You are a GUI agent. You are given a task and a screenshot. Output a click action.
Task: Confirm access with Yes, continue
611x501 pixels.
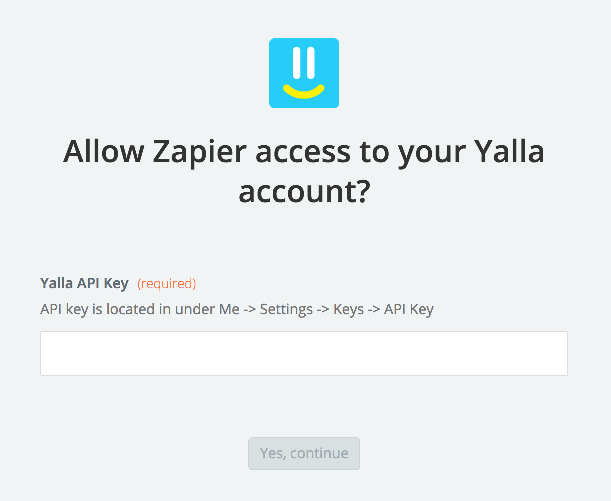point(304,453)
